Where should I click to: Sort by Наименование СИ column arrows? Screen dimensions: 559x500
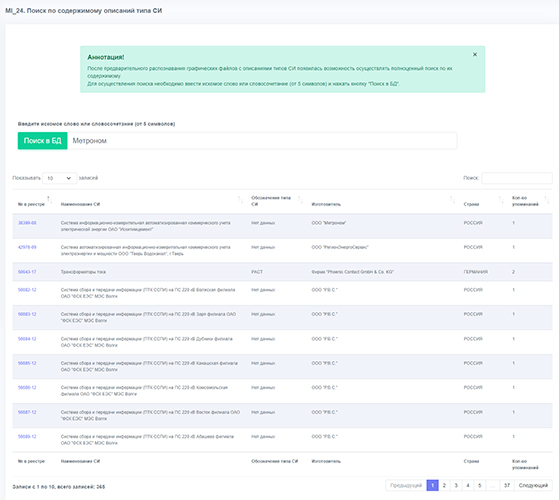(240, 200)
